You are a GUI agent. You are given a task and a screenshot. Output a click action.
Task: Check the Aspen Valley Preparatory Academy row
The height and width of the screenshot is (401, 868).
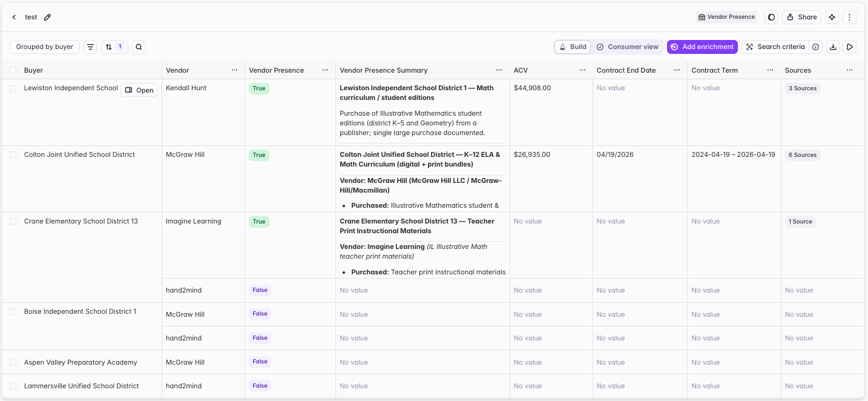[13, 362]
